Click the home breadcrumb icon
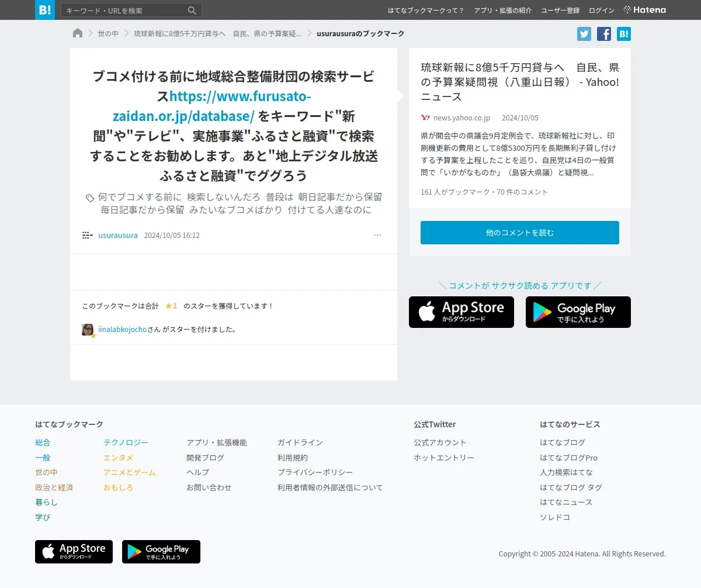 click(78, 33)
